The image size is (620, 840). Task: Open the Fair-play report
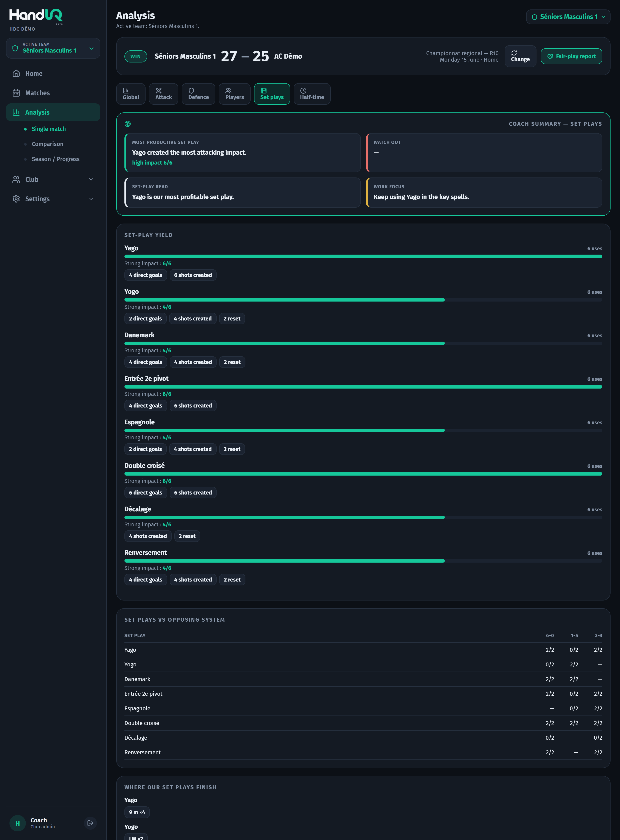pyautogui.click(x=571, y=56)
